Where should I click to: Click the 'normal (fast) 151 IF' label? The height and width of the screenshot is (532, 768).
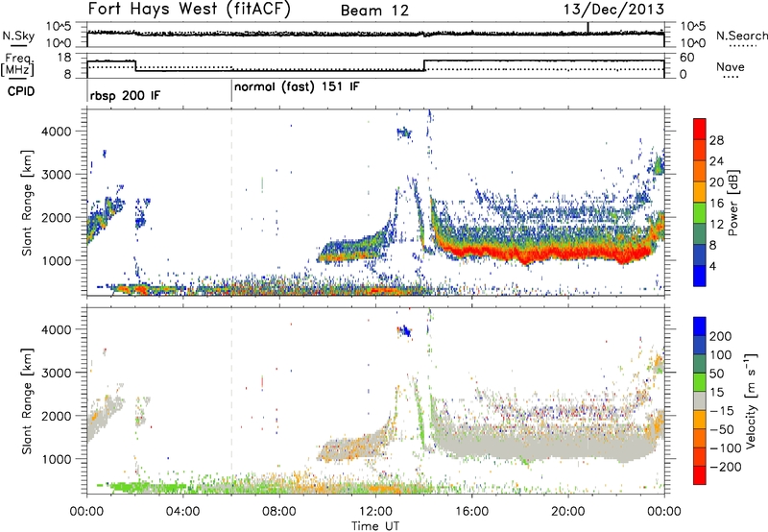coord(297,87)
